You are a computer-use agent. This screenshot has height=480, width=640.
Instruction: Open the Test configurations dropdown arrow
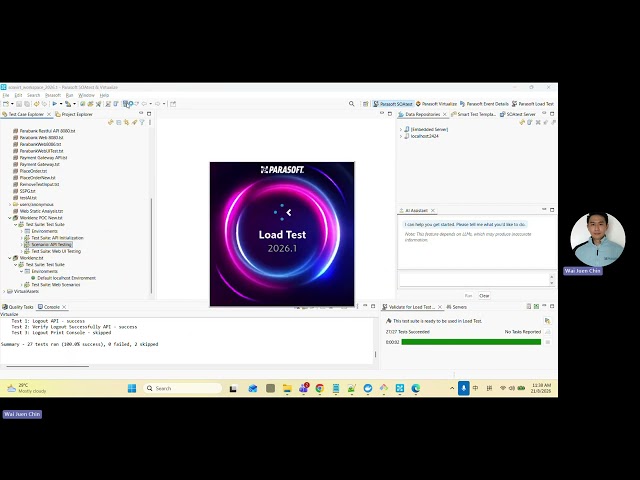tap(74, 104)
